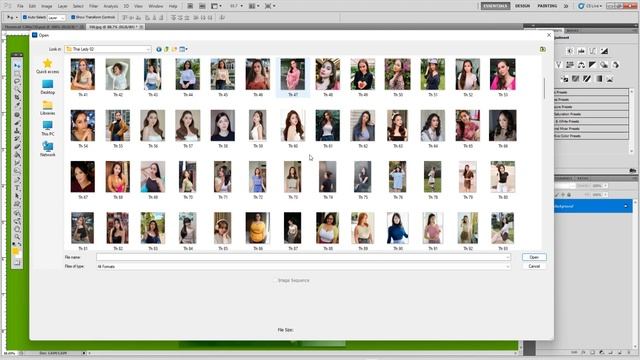Viewport: 640px width, 360px height.
Task: Add a Brightness/Contrast adjustment
Action: tap(570, 51)
